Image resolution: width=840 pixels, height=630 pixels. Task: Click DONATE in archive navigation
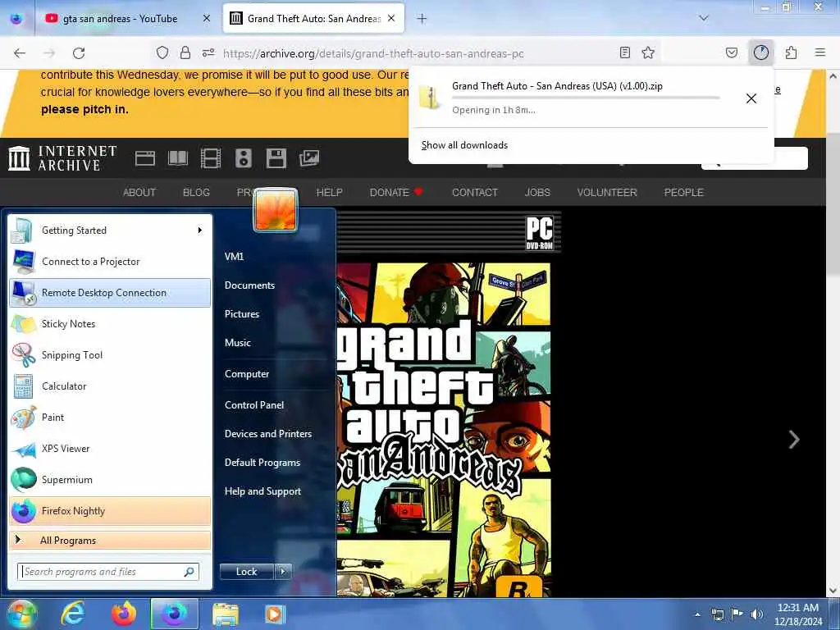point(396,192)
